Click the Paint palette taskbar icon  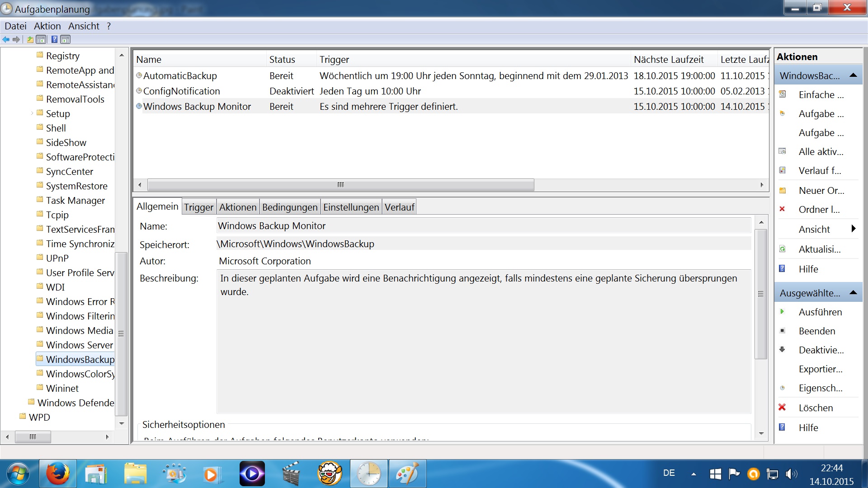pyautogui.click(x=407, y=474)
